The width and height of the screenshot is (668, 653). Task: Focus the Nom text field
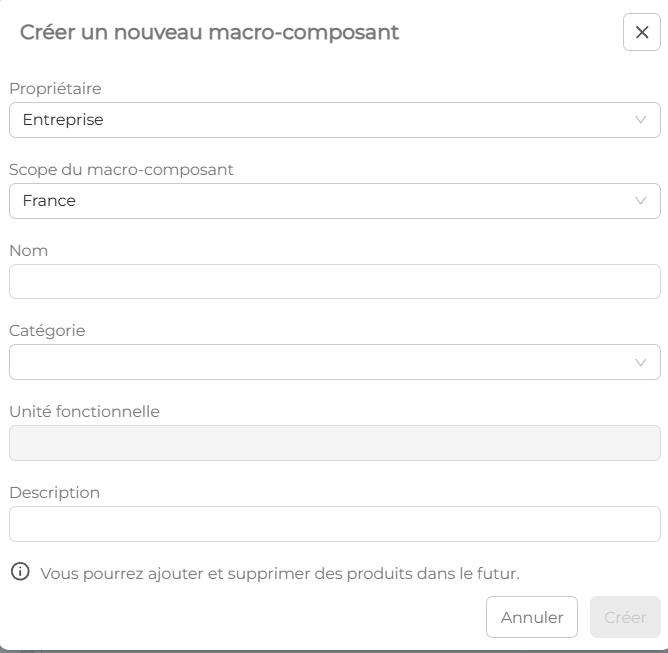[334, 282]
